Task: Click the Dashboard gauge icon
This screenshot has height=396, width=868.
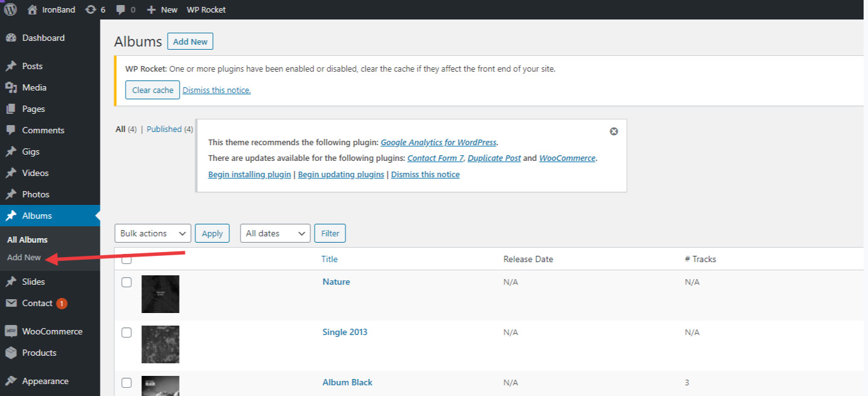Action: click(x=11, y=38)
